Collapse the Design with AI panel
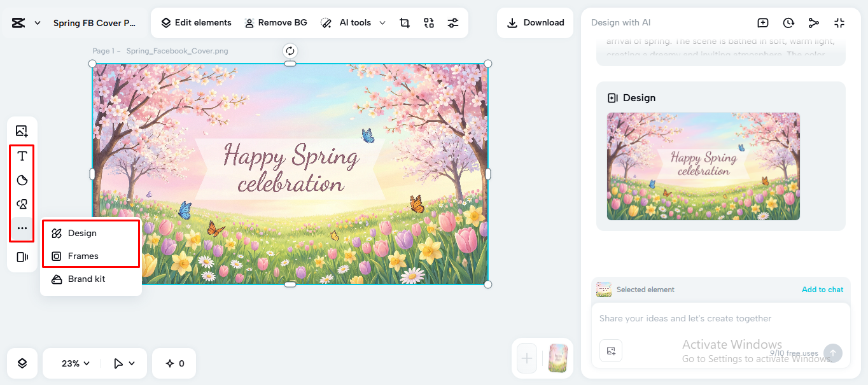This screenshot has width=868, height=385. pyautogui.click(x=839, y=23)
